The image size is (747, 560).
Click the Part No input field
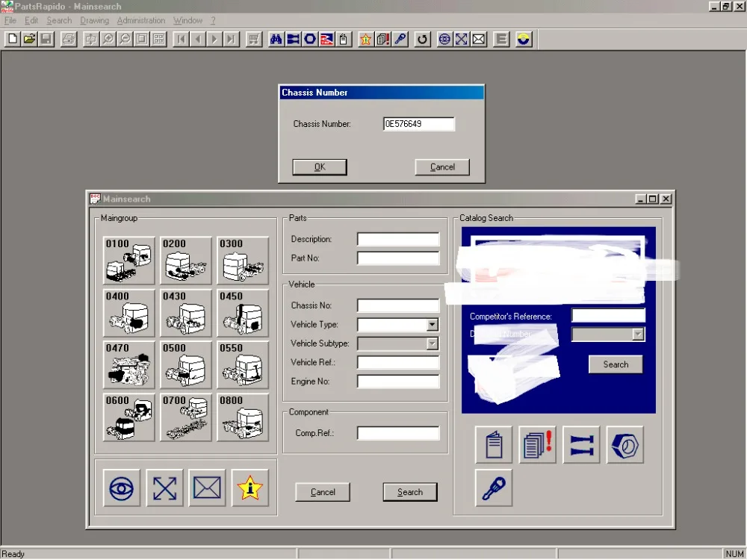pos(398,258)
